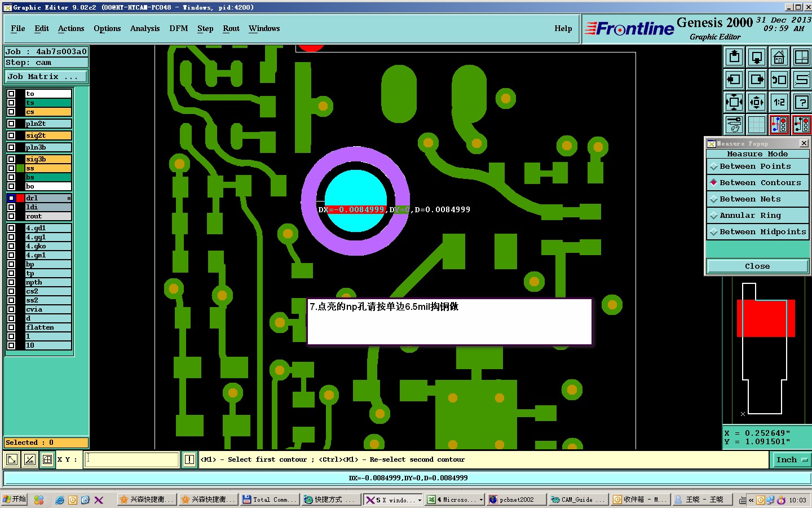The height and width of the screenshot is (508, 812).
Task: Switch to the pcbnet2002 taskbar window
Action: click(517, 500)
